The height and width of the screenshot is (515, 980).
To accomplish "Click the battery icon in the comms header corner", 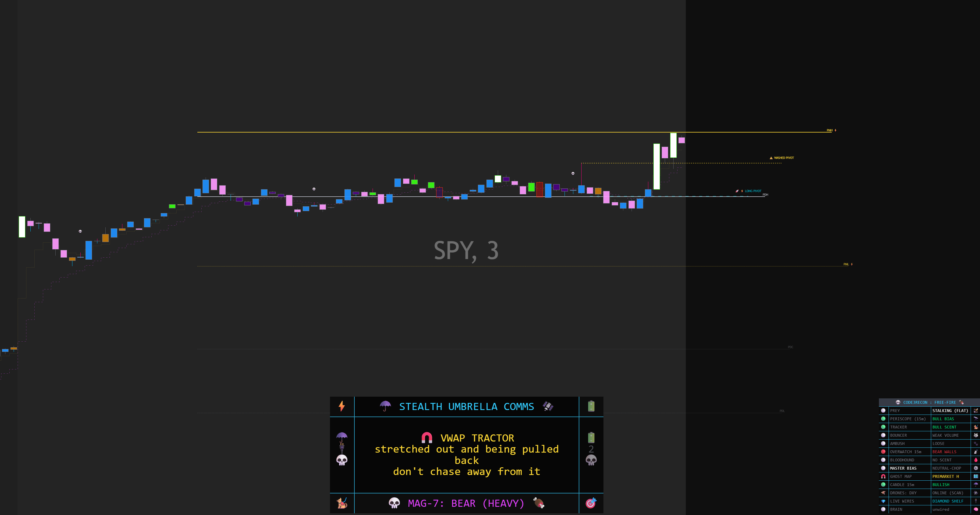I will (591, 406).
